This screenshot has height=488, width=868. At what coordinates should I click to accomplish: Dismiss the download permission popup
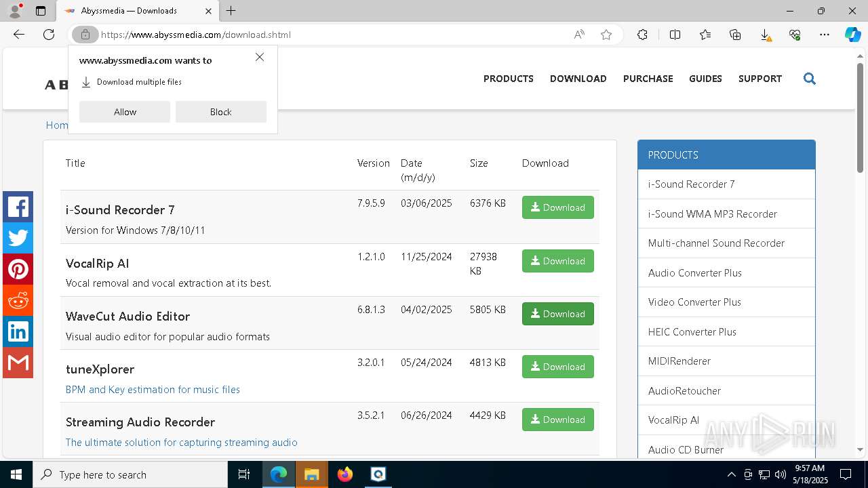tap(260, 58)
